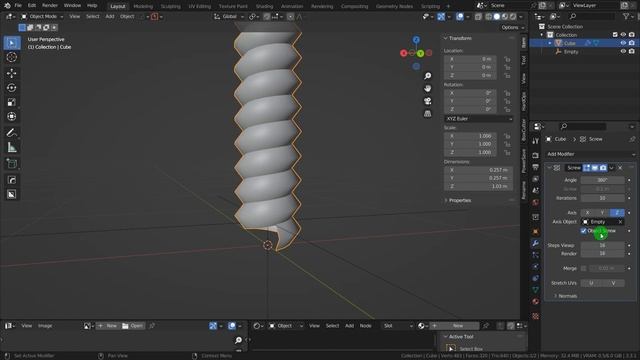Viewport: 640px width, 360px height.
Task: Switch to the UV Editing workspace tab
Action: [x=200, y=6]
